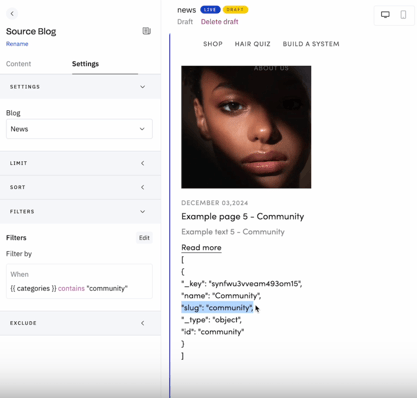This screenshot has height=398, width=417.
Task: Switch to the Content tab
Action: pos(18,64)
